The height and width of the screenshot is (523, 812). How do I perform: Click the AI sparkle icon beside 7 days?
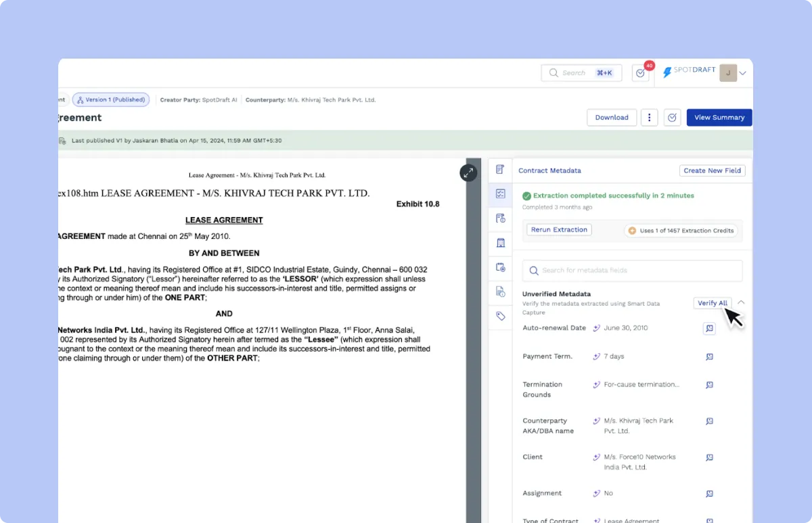pyautogui.click(x=596, y=357)
